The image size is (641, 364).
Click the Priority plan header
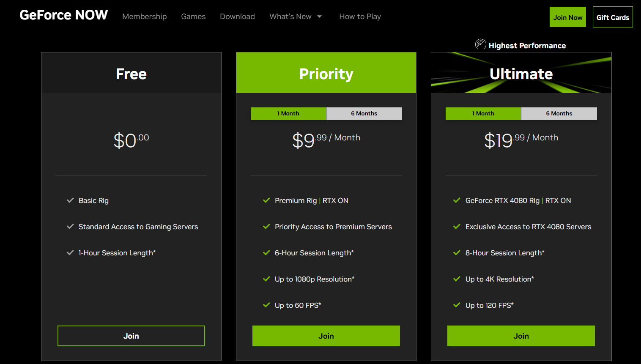326,73
